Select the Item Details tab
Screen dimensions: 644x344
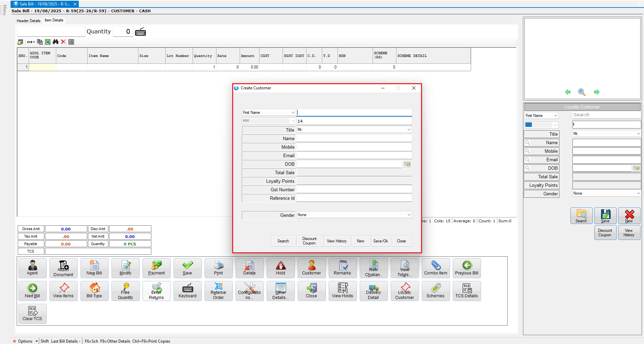(54, 20)
